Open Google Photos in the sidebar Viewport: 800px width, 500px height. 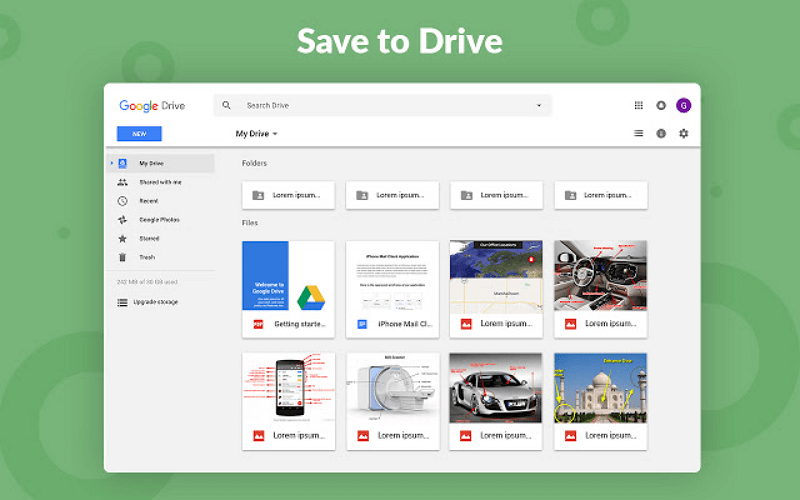[x=159, y=220]
